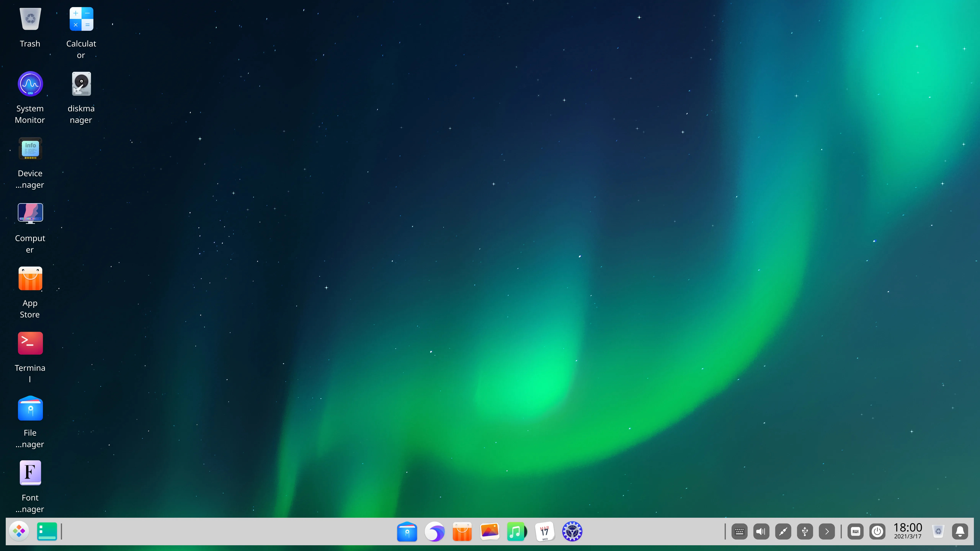Click the power button in the tray
Viewport: 980px width, 551px height.
pos(878,531)
